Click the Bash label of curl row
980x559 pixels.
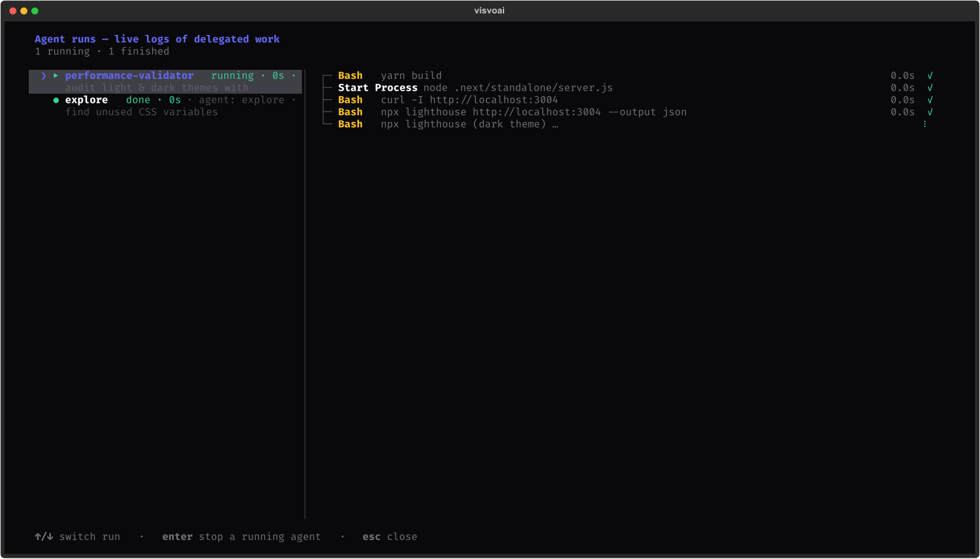pyautogui.click(x=350, y=100)
